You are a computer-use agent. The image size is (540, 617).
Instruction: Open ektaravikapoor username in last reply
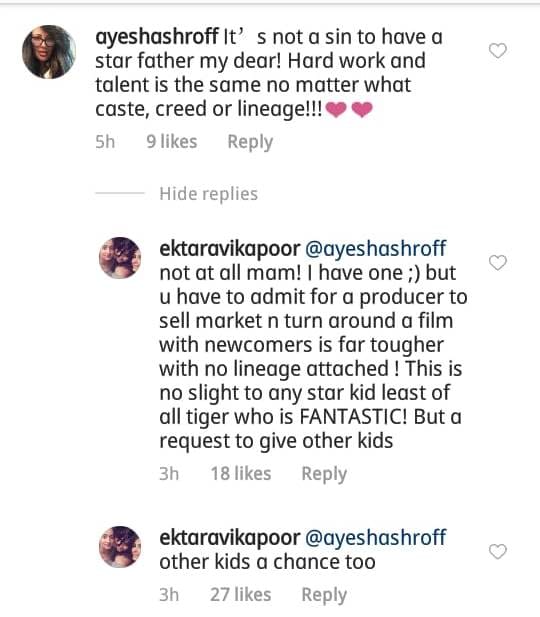click(230, 538)
